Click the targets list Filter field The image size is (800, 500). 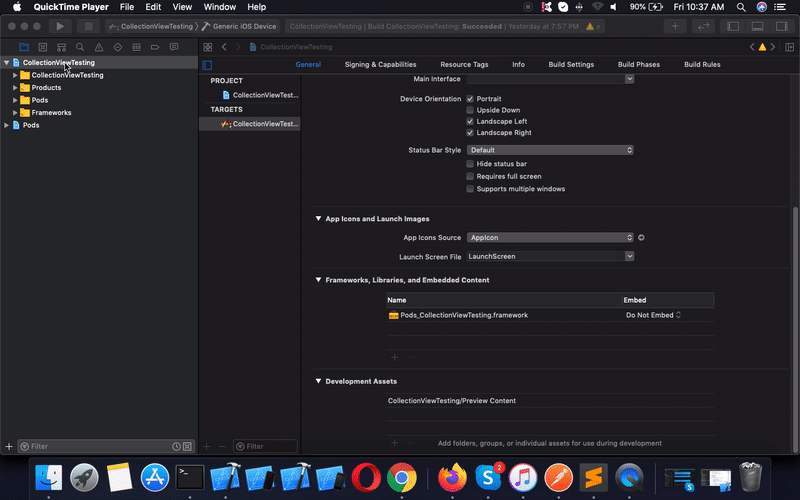265,446
